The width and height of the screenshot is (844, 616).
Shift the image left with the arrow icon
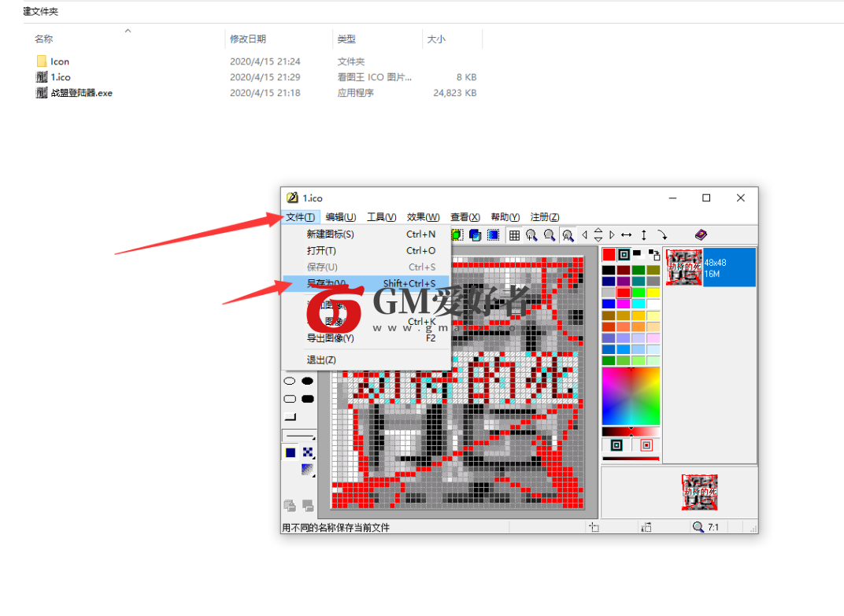584,235
